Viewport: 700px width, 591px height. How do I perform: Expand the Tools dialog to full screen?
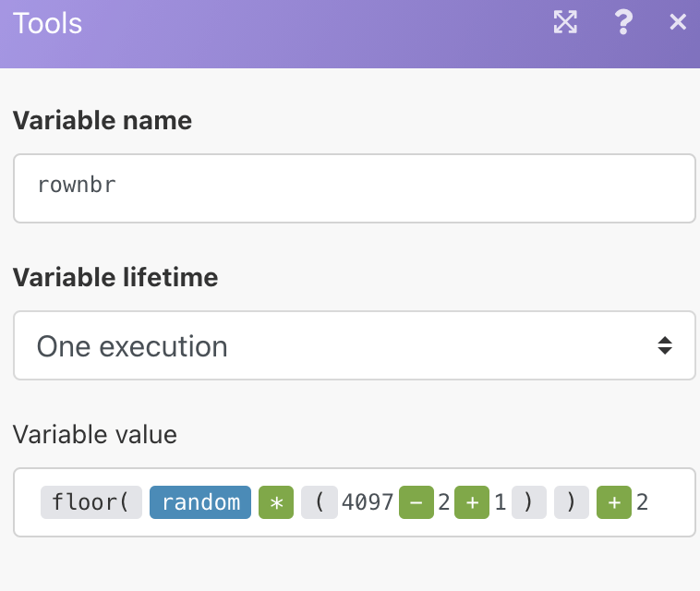[x=564, y=23]
